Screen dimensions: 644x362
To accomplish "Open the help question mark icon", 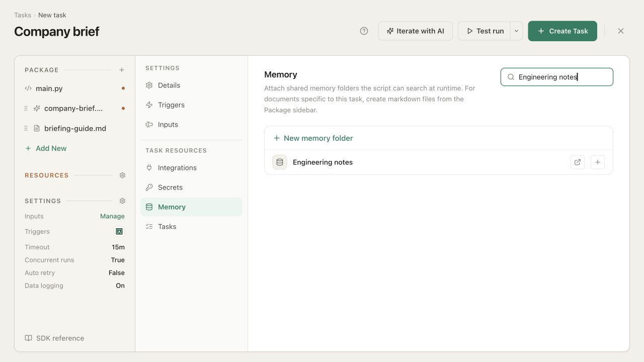I will (364, 31).
